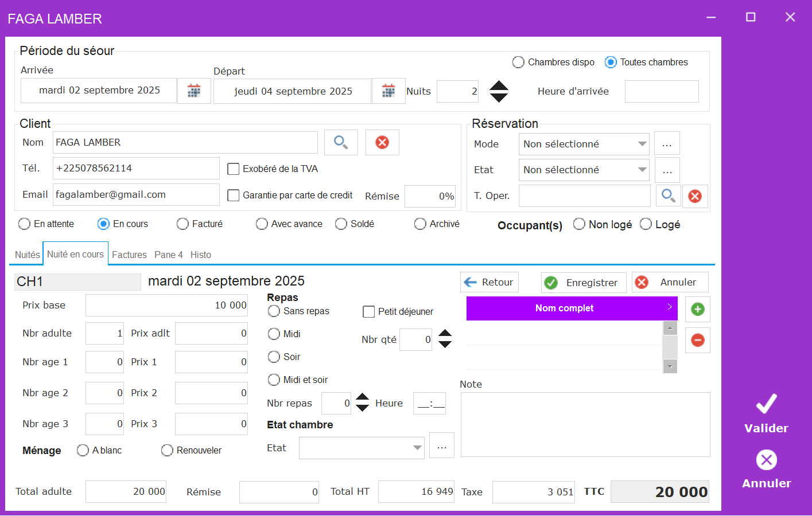
Task: Expand the Mode reservation dropdown
Action: tap(642, 144)
